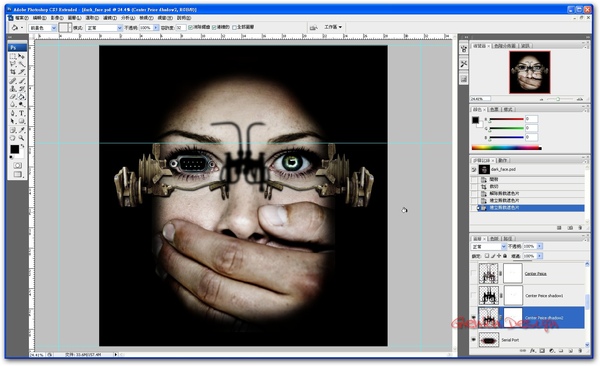Click the color spectrum ramp bar
600x366 pixels.
(x=506, y=147)
